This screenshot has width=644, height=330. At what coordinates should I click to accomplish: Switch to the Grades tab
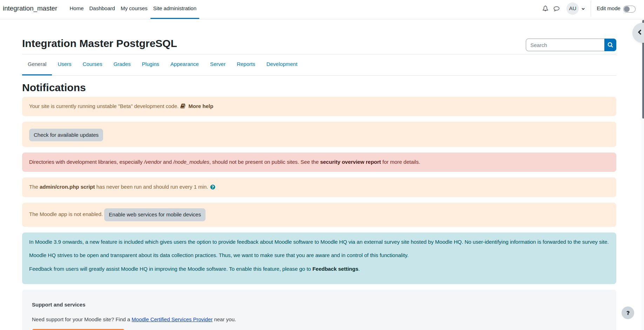tap(122, 64)
